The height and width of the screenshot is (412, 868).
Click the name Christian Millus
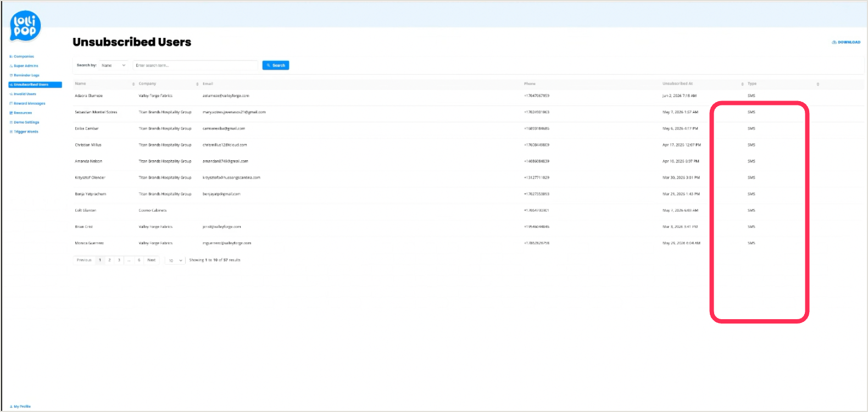click(x=88, y=145)
